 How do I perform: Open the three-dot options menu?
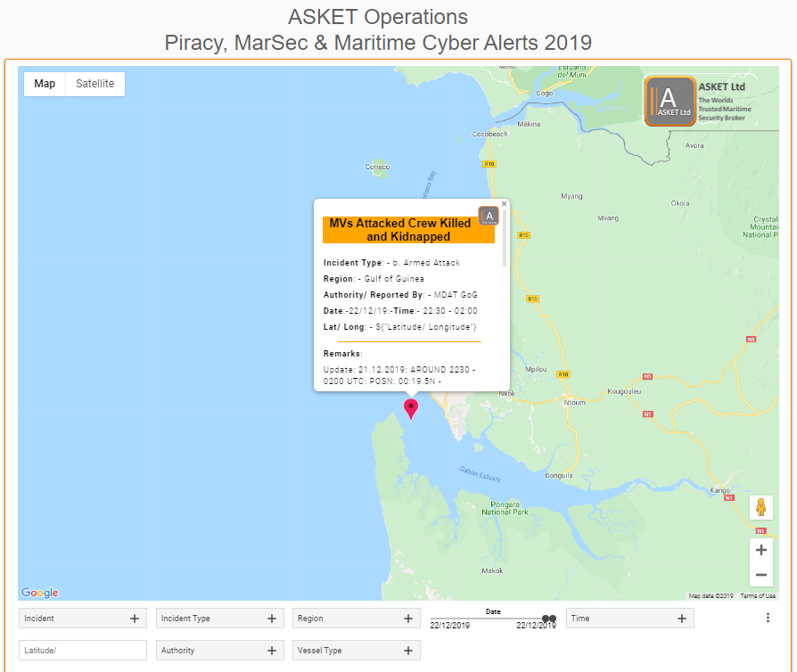pos(768,618)
